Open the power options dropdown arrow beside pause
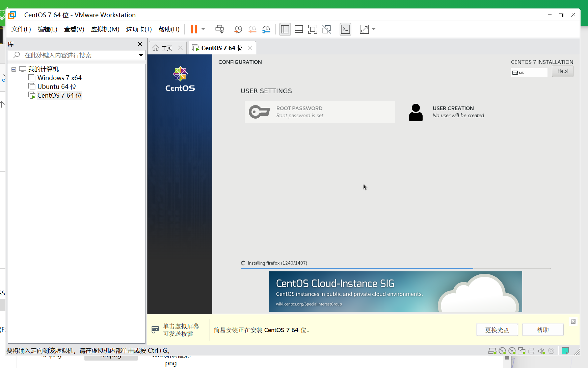 (x=203, y=29)
